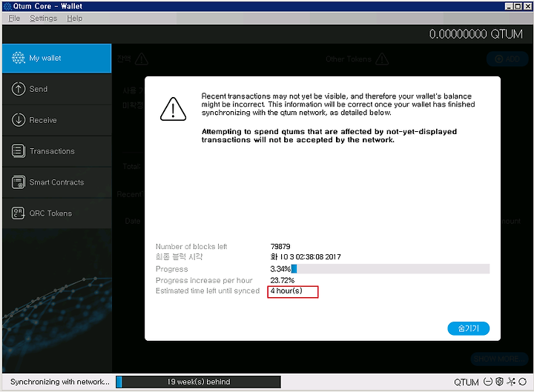Click the QRC Tokens icon

pos(19,213)
